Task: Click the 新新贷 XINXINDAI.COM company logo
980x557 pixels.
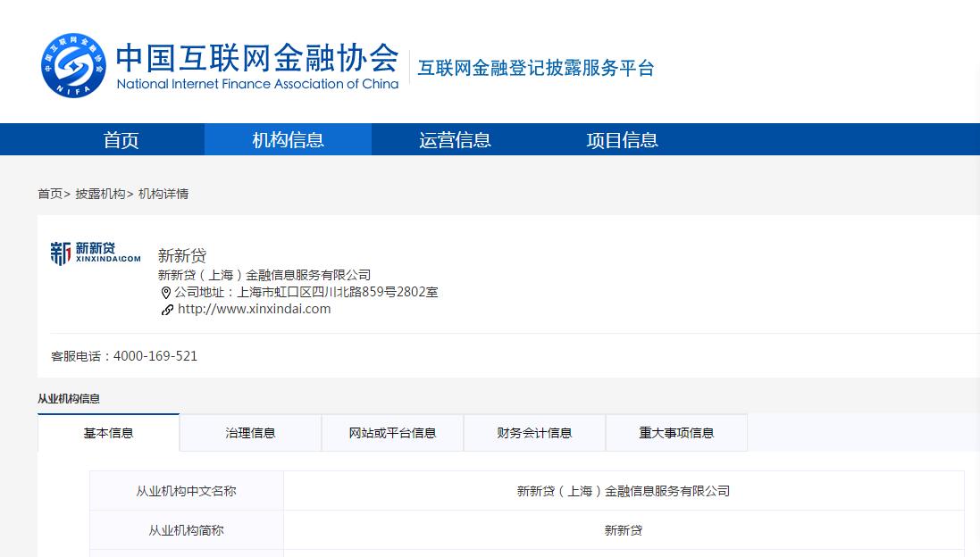Action: (x=95, y=254)
